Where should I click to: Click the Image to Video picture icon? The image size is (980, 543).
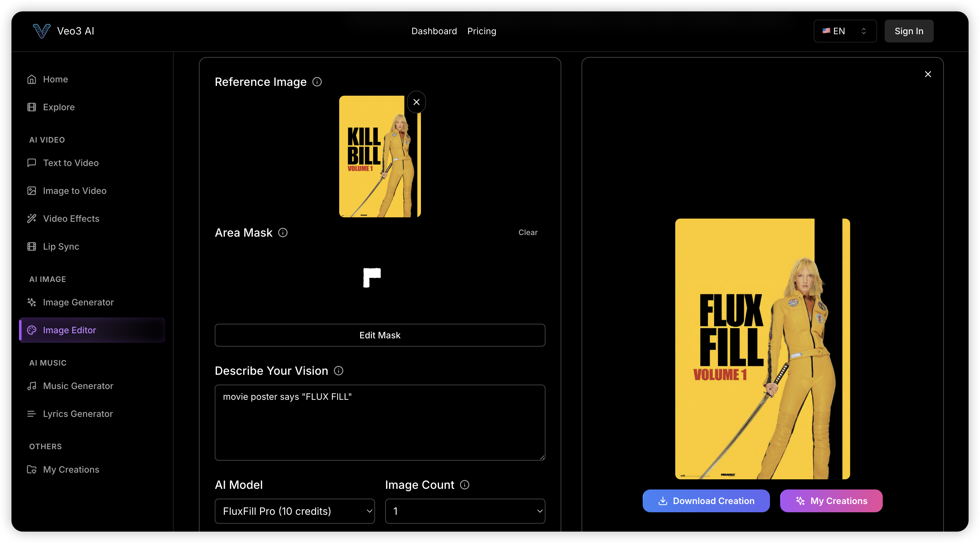(32, 191)
